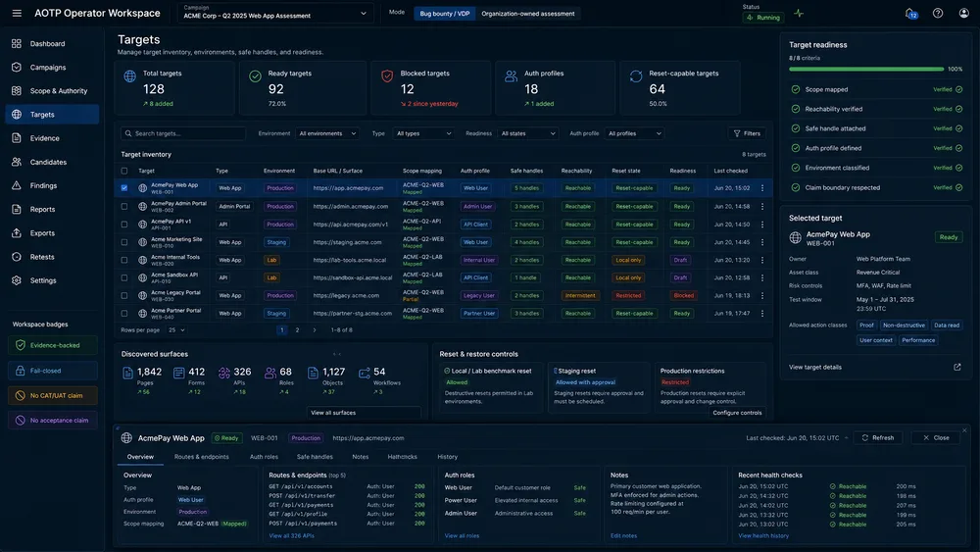Click the Search targets input field
Viewport: 980px width, 552px height.
[x=185, y=133]
